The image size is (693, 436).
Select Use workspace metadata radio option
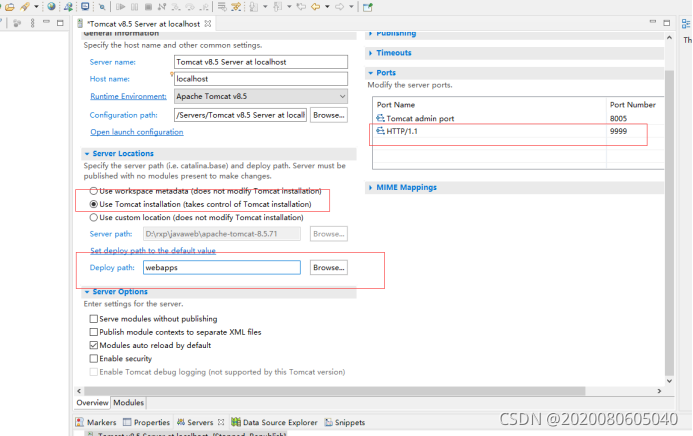click(93, 191)
